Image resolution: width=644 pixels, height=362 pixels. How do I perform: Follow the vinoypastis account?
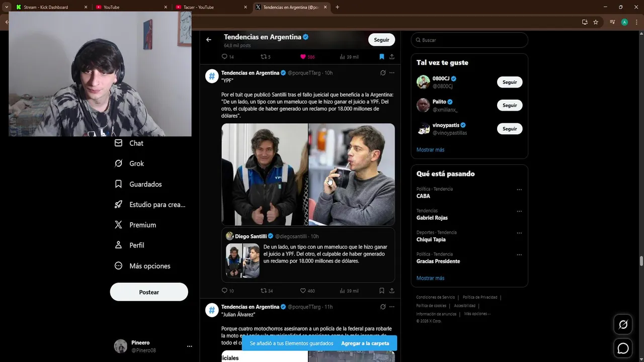point(510,129)
